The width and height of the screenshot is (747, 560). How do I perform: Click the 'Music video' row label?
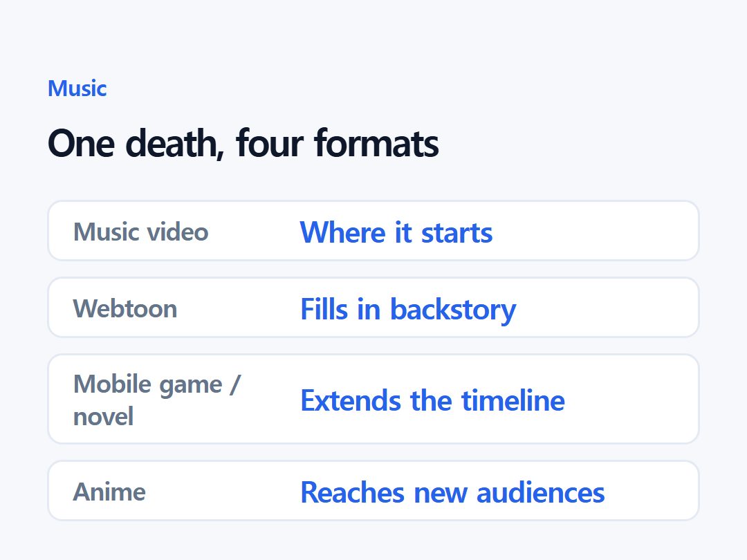point(141,232)
